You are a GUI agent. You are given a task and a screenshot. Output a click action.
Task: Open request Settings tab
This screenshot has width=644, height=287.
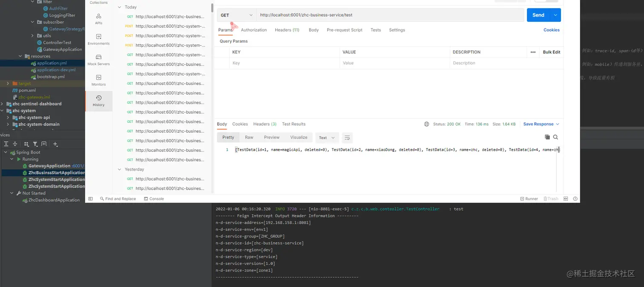pyautogui.click(x=397, y=30)
